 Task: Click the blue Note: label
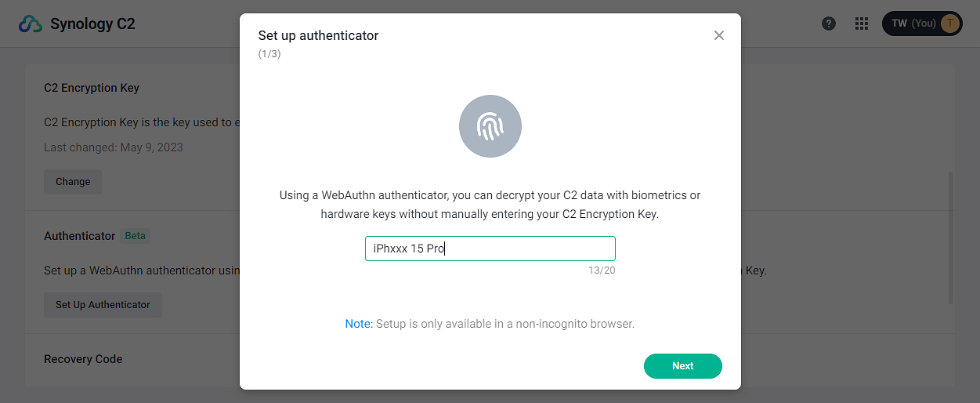tap(359, 324)
